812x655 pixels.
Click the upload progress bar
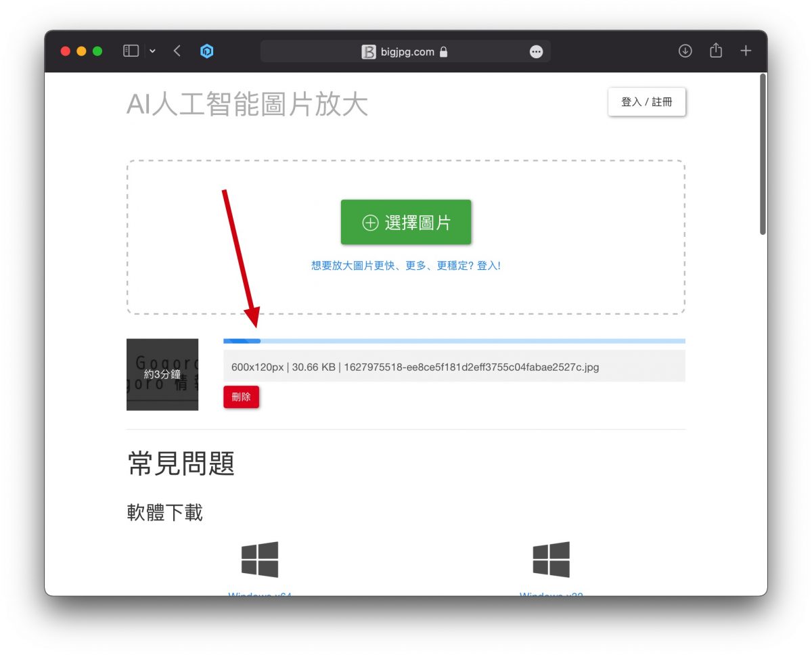click(x=454, y=341)
